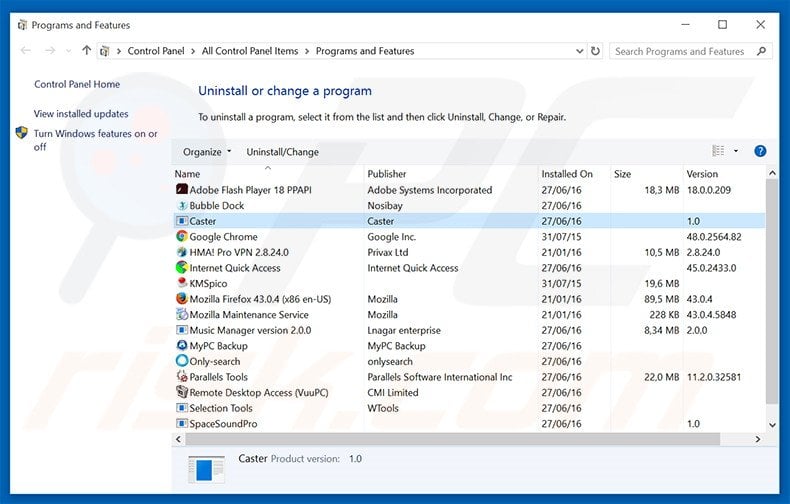
Task: Click the Music Manager program icon
Action: pos(181,330)
